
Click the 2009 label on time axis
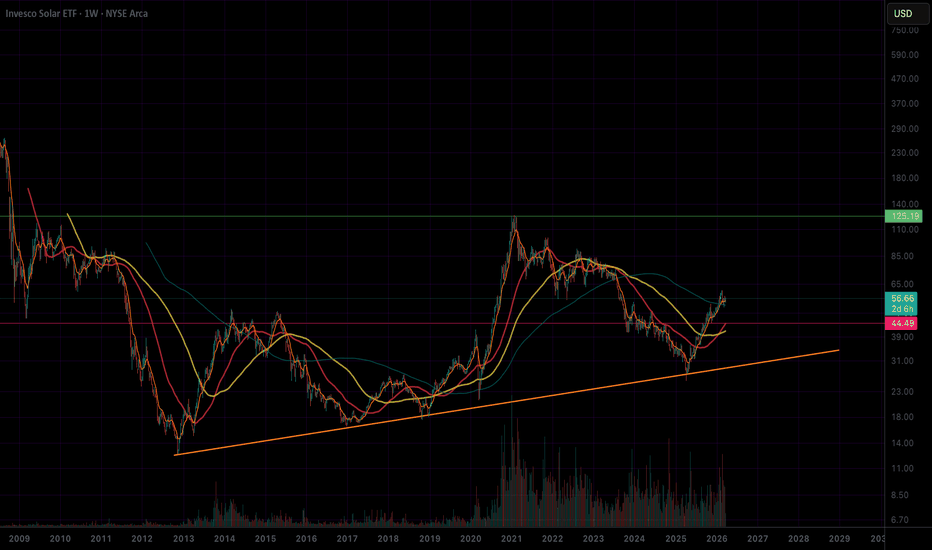[x=20, y=539]
